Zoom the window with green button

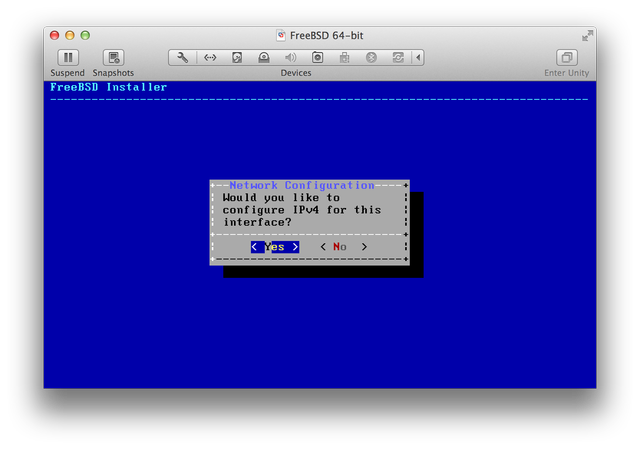85,36
